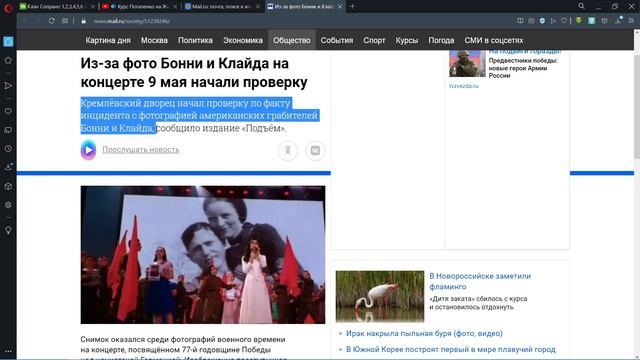Open the Bonnie and Clyde concert photo
Screen dimensions: 640x360
pyautogui.click(x=203, y=255)
